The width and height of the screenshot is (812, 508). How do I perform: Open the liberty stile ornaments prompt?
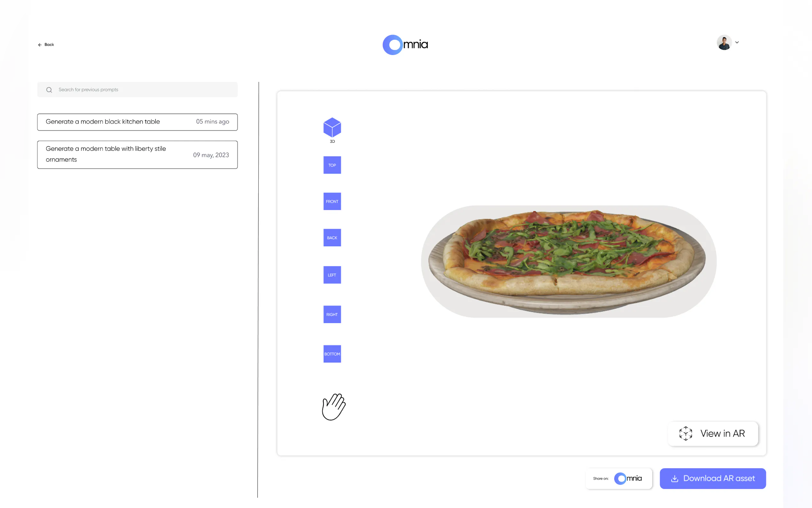click(137, 155)
